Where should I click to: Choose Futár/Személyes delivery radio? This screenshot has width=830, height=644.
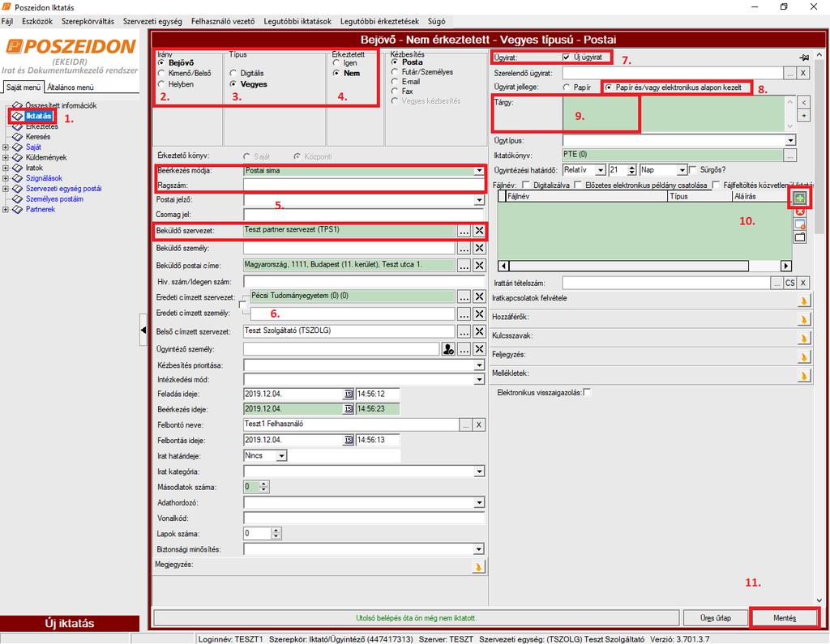tap(395, 72)
